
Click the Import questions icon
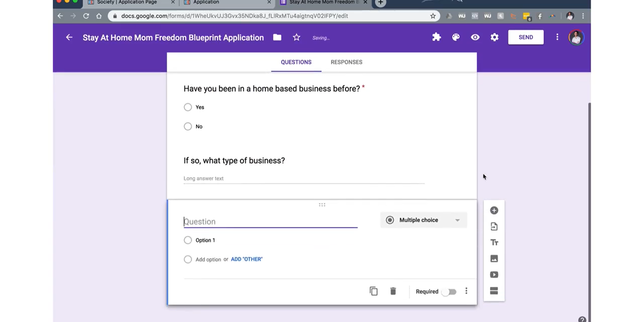[494, 226]
